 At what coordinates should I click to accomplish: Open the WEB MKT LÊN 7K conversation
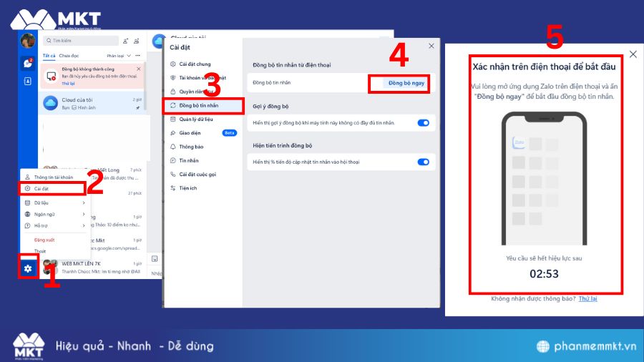click(92, 267)
